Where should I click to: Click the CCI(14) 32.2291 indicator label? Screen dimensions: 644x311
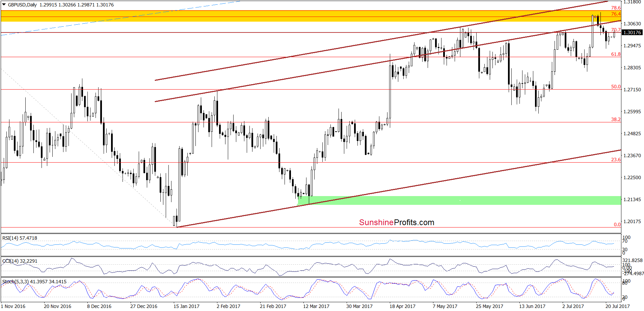point(20,261)
